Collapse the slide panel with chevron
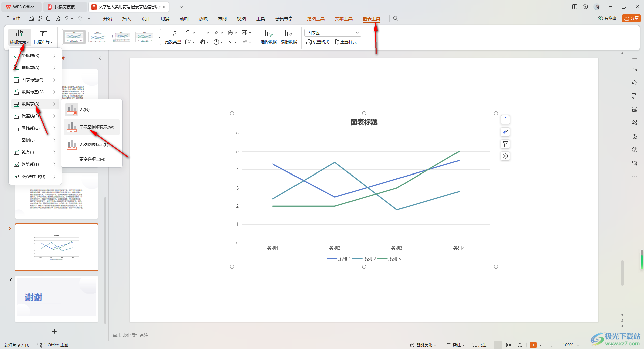 coord(100,58)
